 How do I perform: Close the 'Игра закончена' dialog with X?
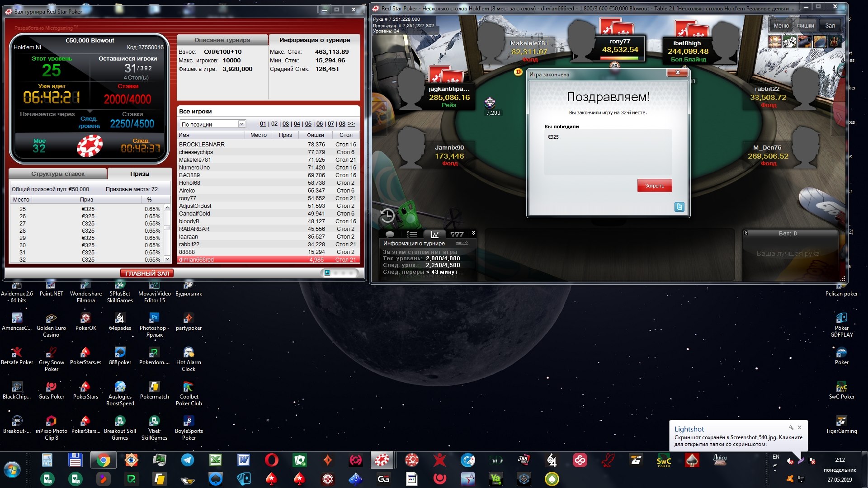678,73
